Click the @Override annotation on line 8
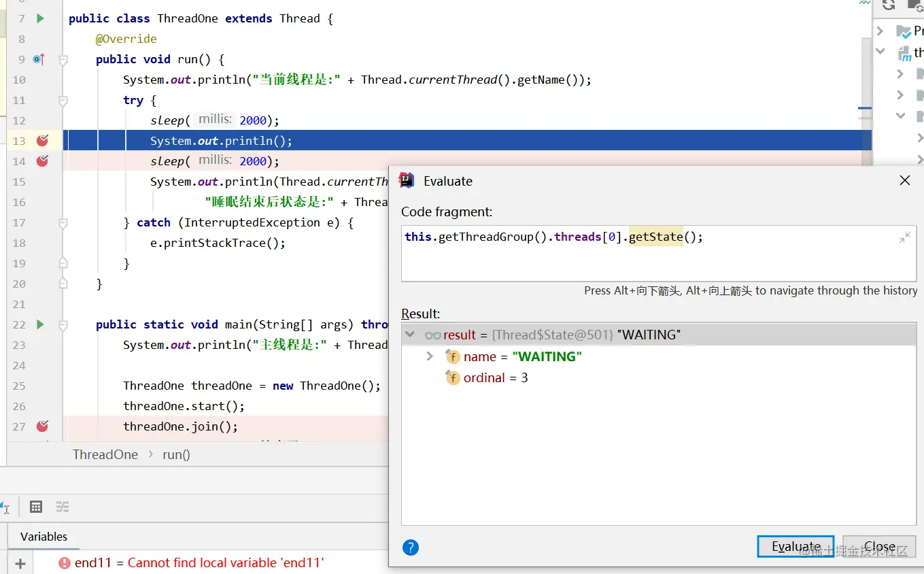This screenshot has height=574, width=924. coord(126,39)
